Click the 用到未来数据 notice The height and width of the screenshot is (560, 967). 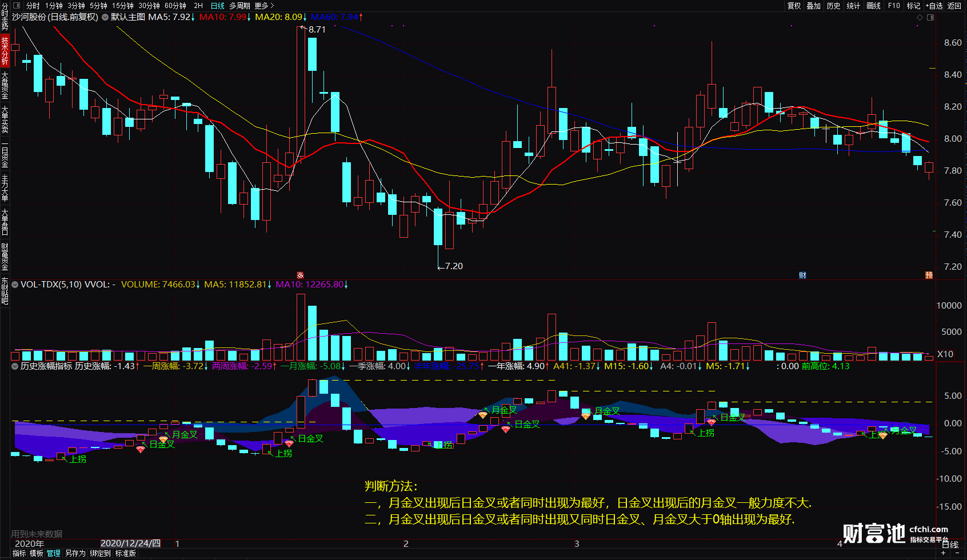pos(37,534)
